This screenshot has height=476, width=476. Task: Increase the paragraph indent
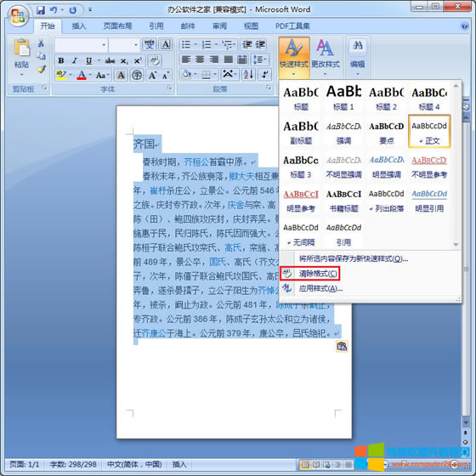[260, 44]
